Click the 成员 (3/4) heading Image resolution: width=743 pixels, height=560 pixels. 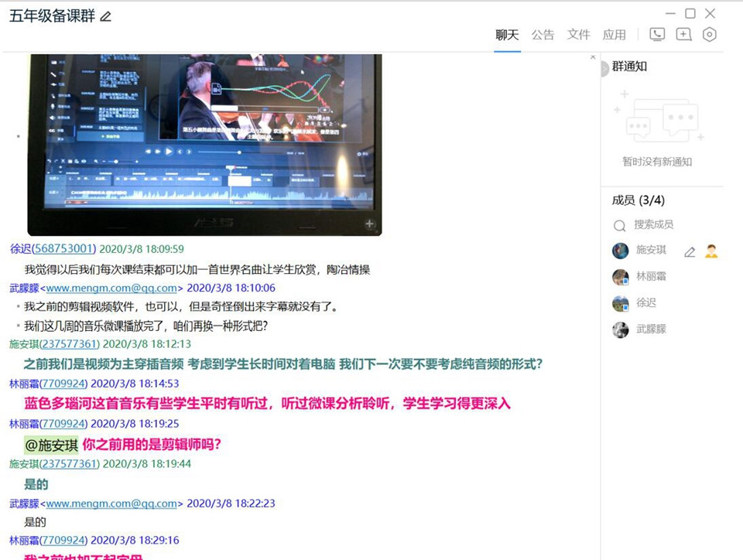click(639, 200)
